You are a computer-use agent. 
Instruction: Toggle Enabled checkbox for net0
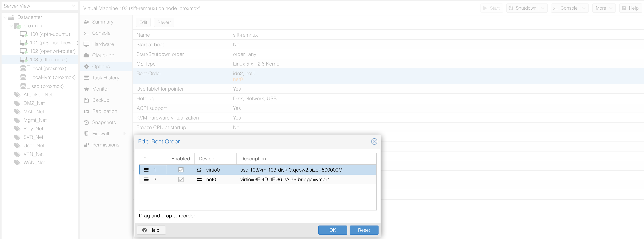pos(181,180)
